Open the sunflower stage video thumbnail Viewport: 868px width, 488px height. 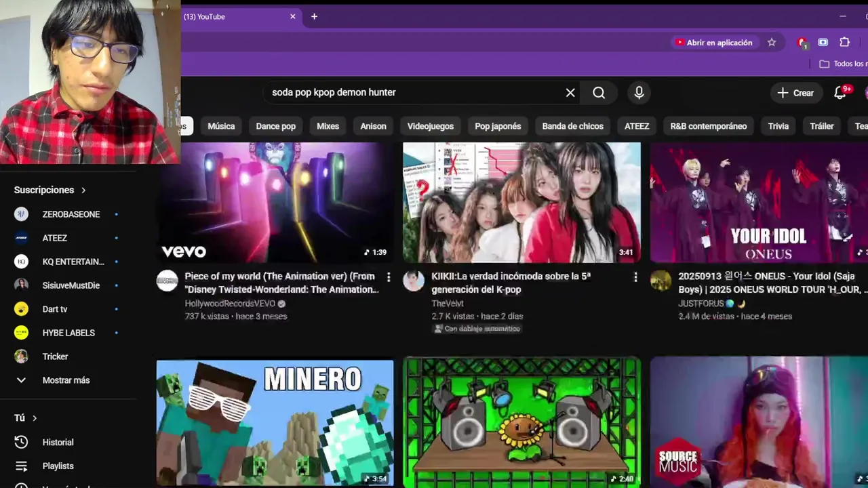tap(521, 424)
